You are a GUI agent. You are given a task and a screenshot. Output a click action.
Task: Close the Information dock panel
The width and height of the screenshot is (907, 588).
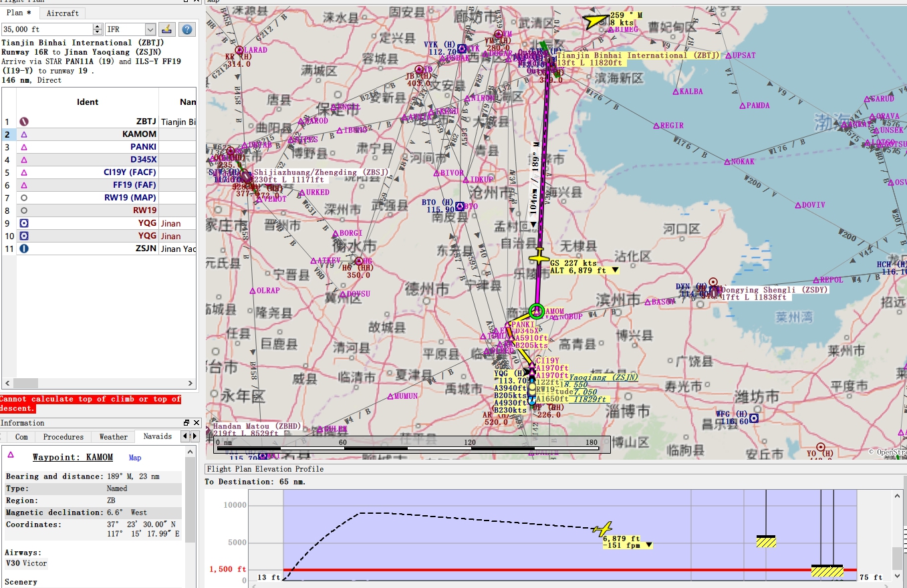coord(197,423)
